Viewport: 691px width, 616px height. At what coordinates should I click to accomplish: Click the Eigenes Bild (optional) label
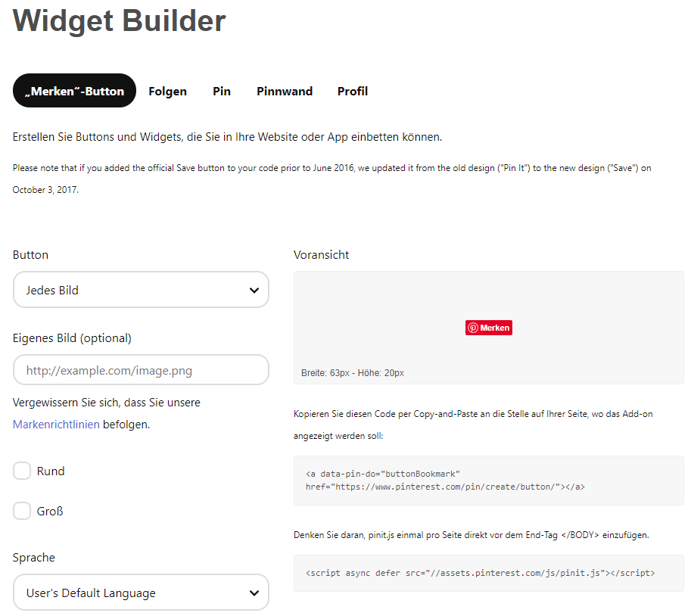[x=72, y=338]
